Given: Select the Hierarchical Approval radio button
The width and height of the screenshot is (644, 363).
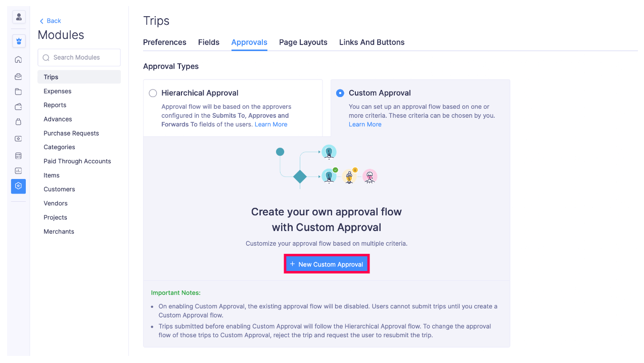Looking at the screenshot, I should tap(153, 93).
